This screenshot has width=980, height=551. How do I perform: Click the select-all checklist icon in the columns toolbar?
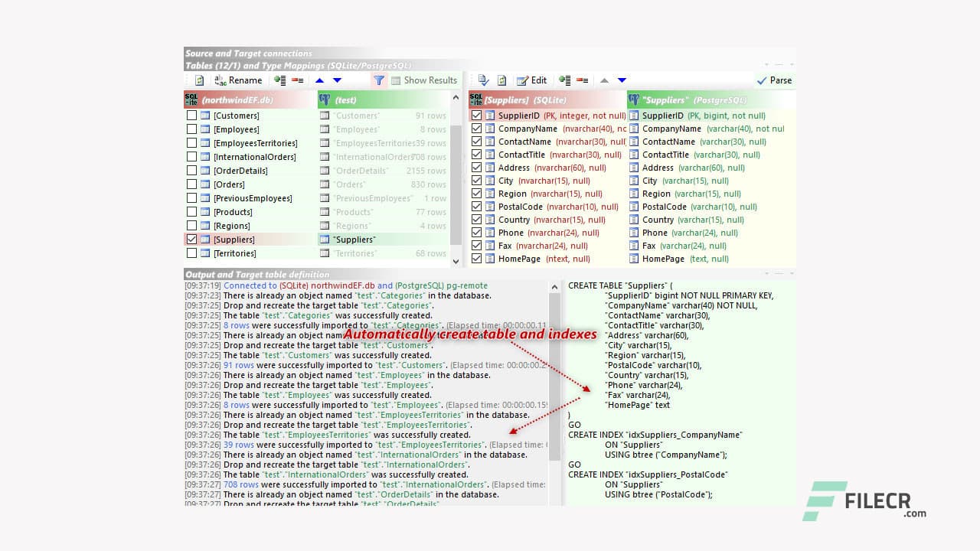pyautogui.click(x=484, y=80)
